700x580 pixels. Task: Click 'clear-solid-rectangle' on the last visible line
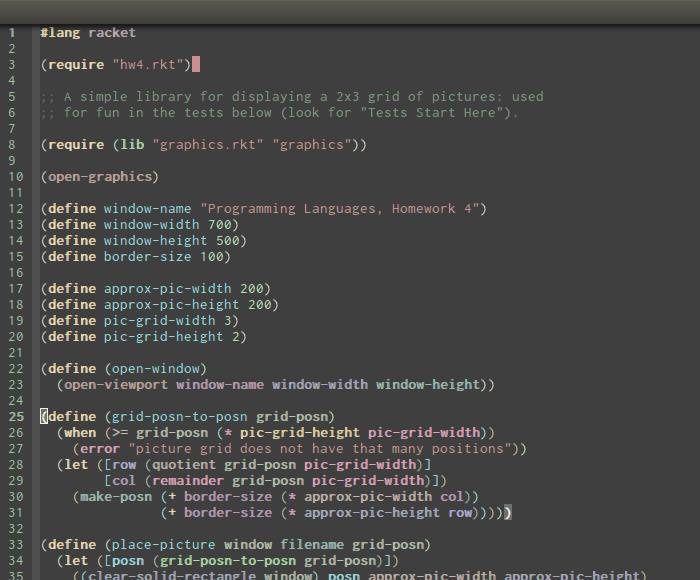point(172,576)
